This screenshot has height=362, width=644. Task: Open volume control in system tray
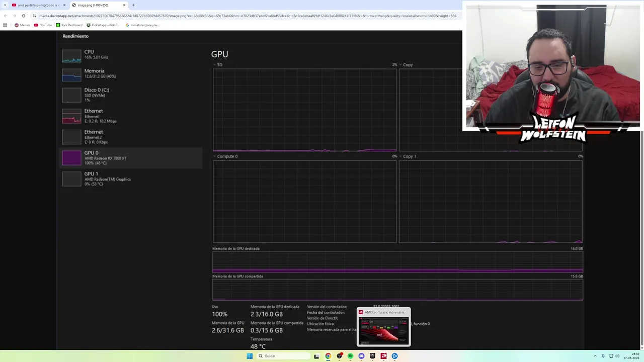617,356
